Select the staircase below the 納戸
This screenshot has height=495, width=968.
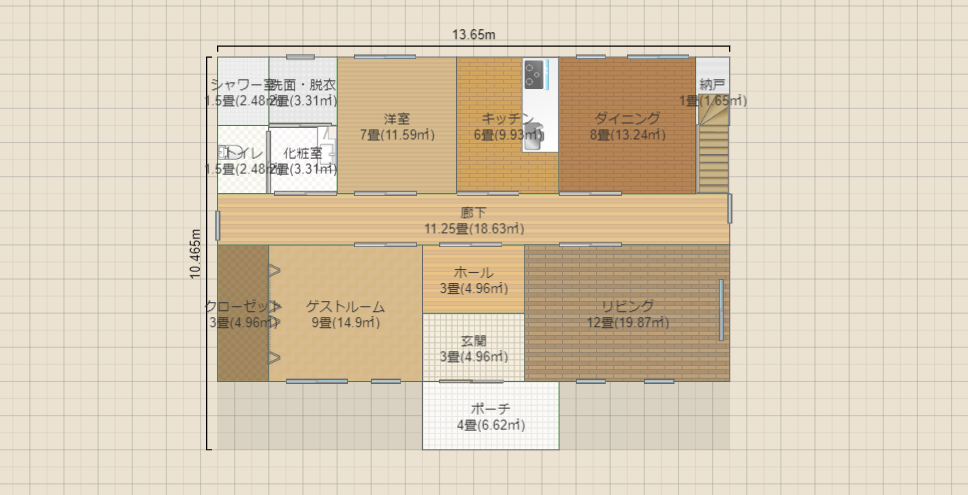(x=713, y=151)
